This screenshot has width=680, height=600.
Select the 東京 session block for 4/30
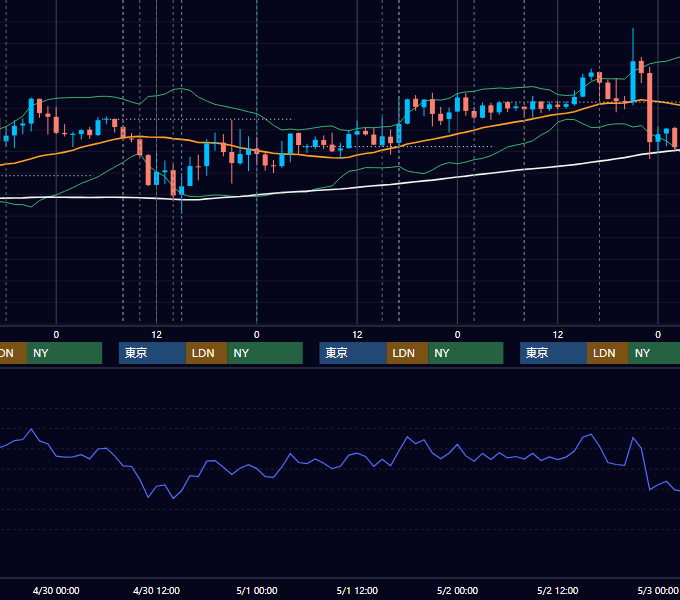click(x=152, y=353)
